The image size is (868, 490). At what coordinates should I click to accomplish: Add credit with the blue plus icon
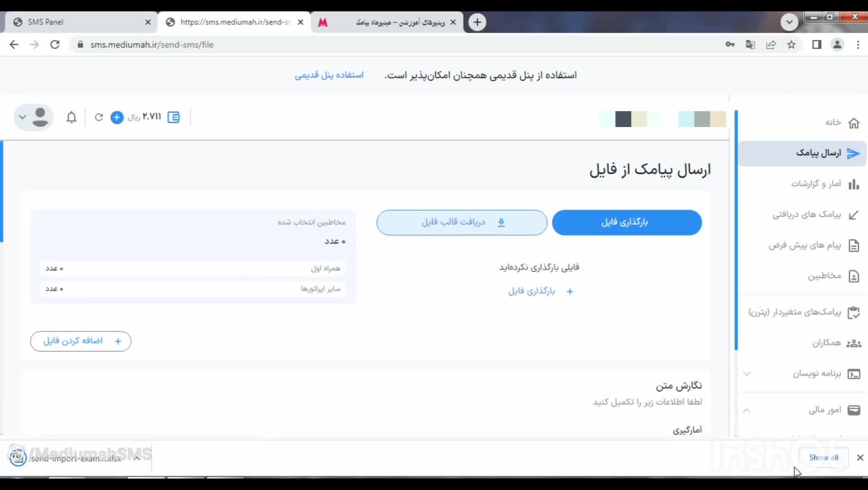(117, 117)
